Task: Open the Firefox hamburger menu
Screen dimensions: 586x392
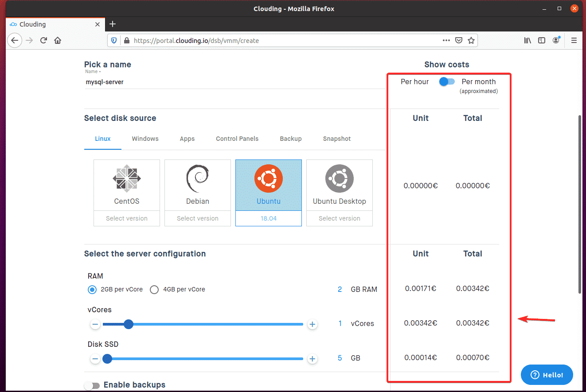Action: pyautogui.click(x=574, y=40)
